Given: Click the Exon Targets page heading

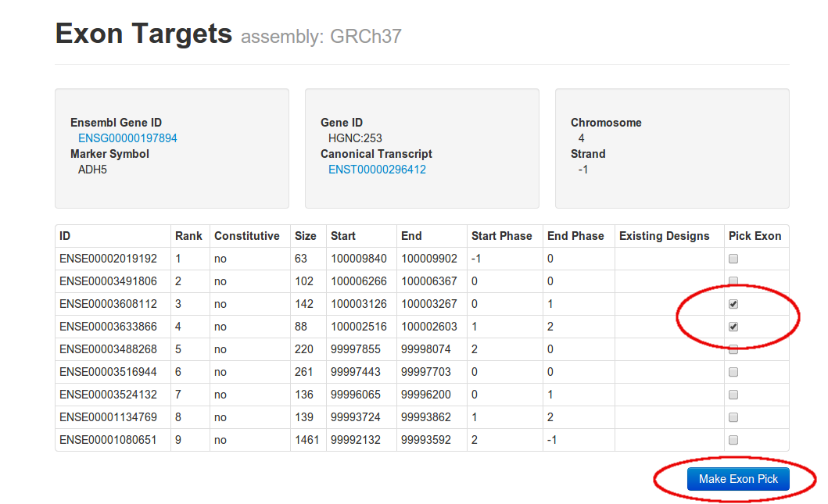Looking at the screenshot, I should tap(144, 34).
